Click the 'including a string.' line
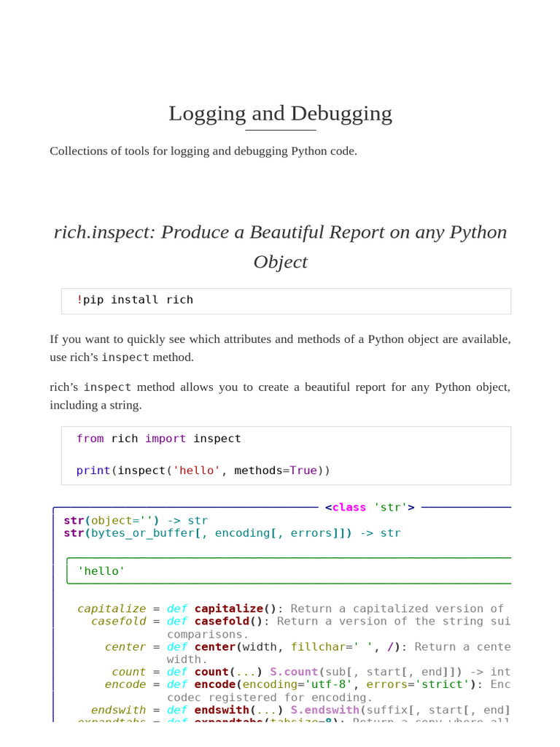 96,406
